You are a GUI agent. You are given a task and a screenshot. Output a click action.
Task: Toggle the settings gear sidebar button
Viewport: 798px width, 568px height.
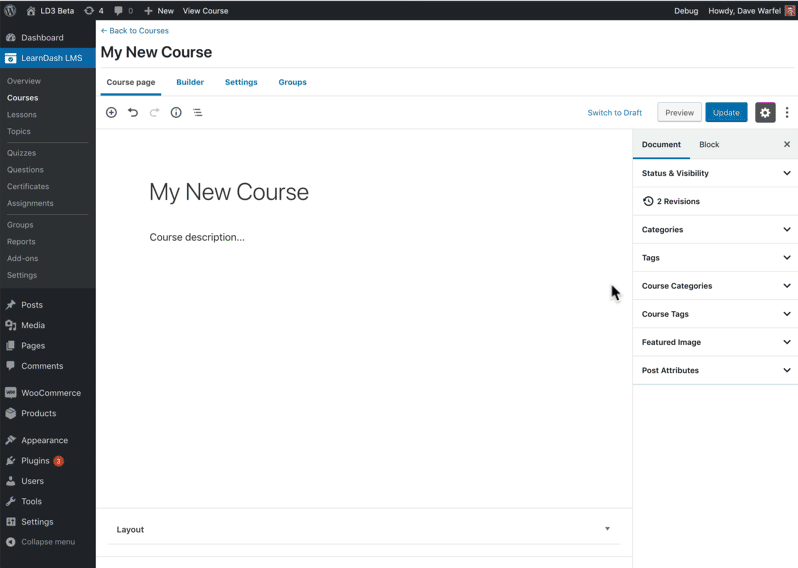pyautogui.click(x=765, y=112)
